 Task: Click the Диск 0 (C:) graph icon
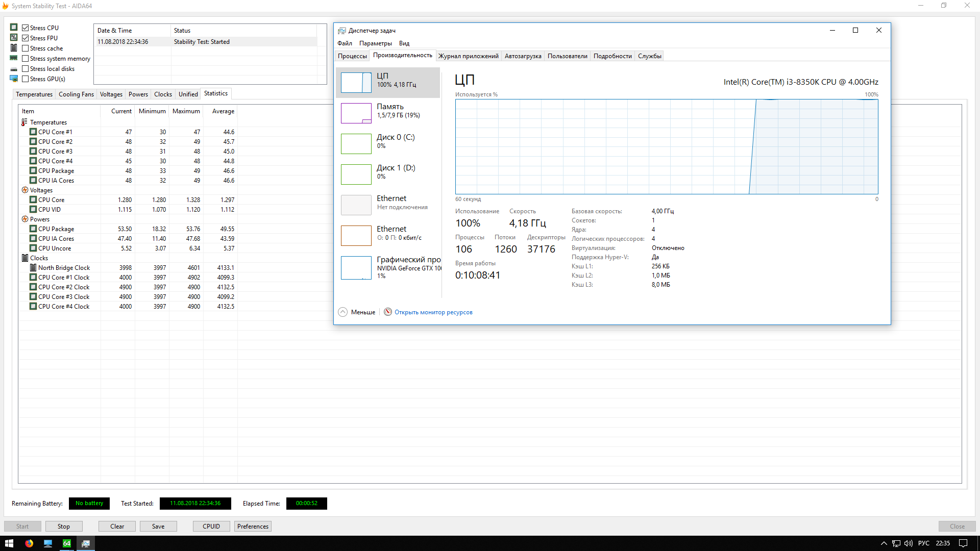pyautogui.click(x=356, y=144)
